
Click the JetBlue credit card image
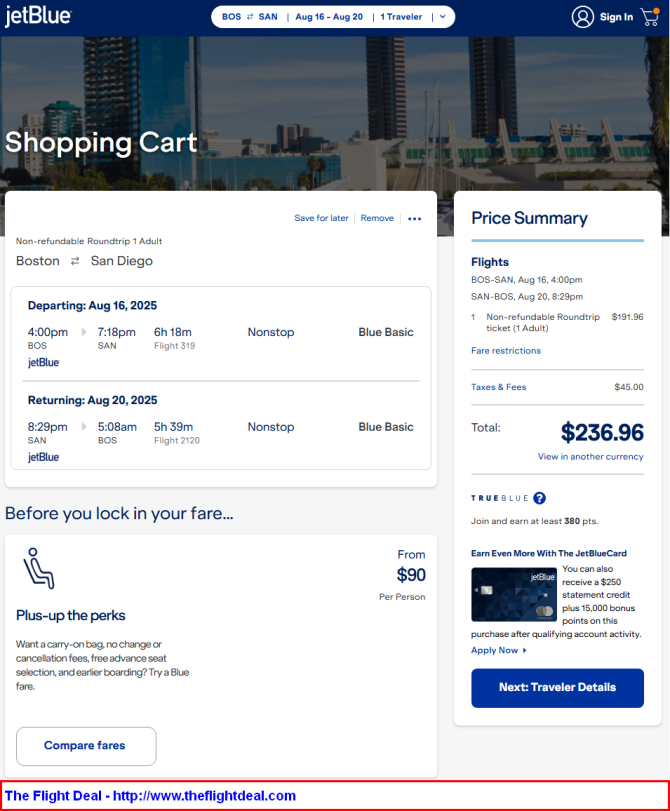click(x=514, y=594)
